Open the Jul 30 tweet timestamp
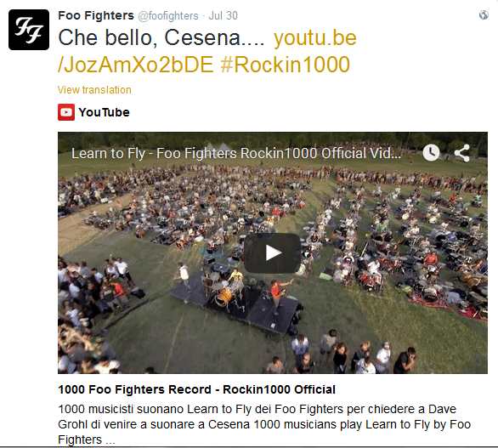 point(223,15)
